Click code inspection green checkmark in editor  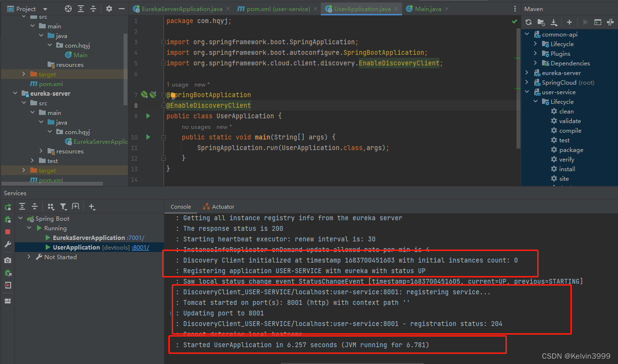[x=515, y=22]
